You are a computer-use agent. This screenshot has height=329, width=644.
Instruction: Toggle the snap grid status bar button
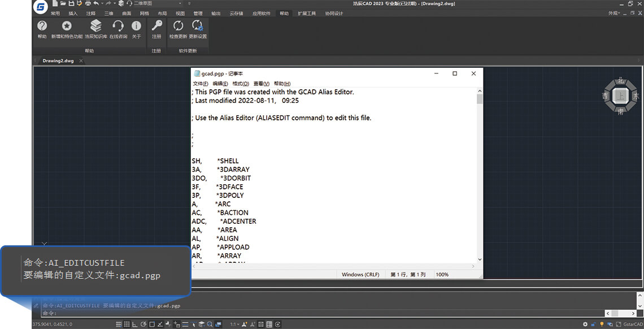coord(119,324)
